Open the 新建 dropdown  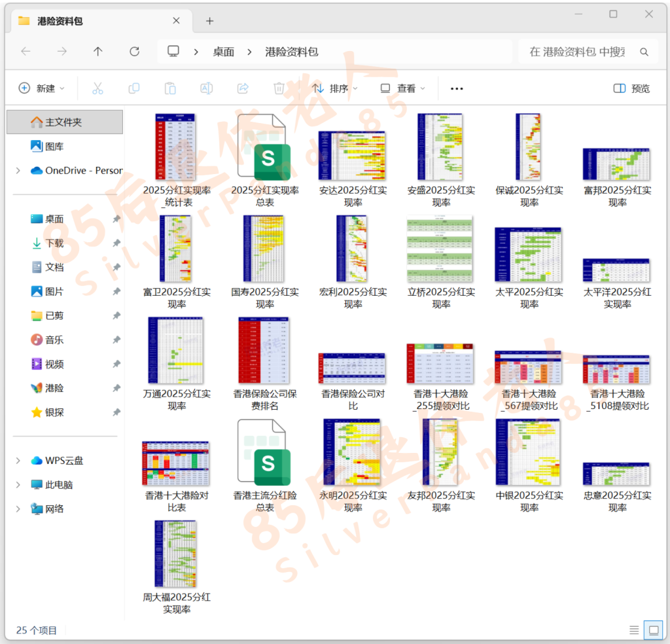41,88
